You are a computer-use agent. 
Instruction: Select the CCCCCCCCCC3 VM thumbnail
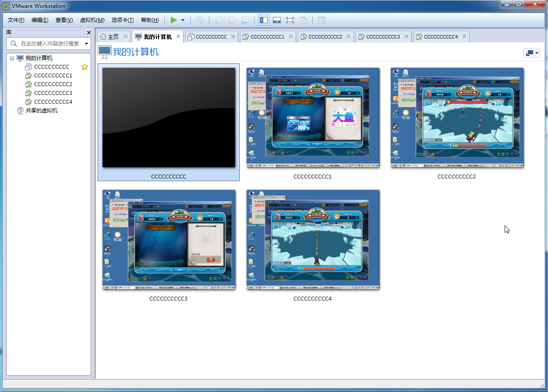(x=169, y=239)
